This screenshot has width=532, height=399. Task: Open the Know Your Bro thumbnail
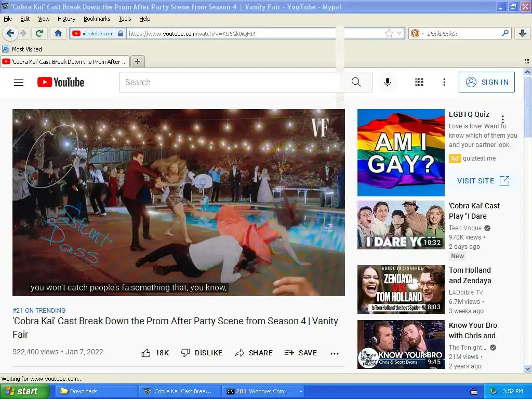(401, 344)
